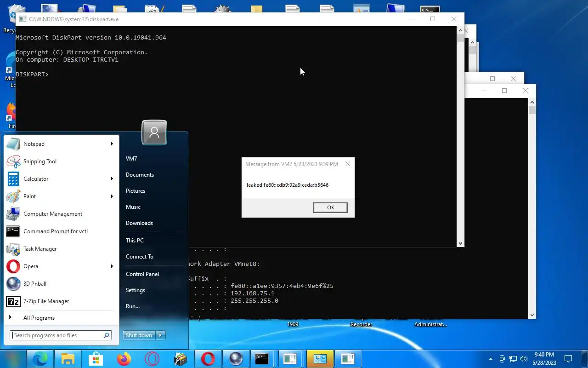The image size is (588, 368).
Task: Switch to 3D Pinball ball icon on taskbar
Action: coord(236,359)
